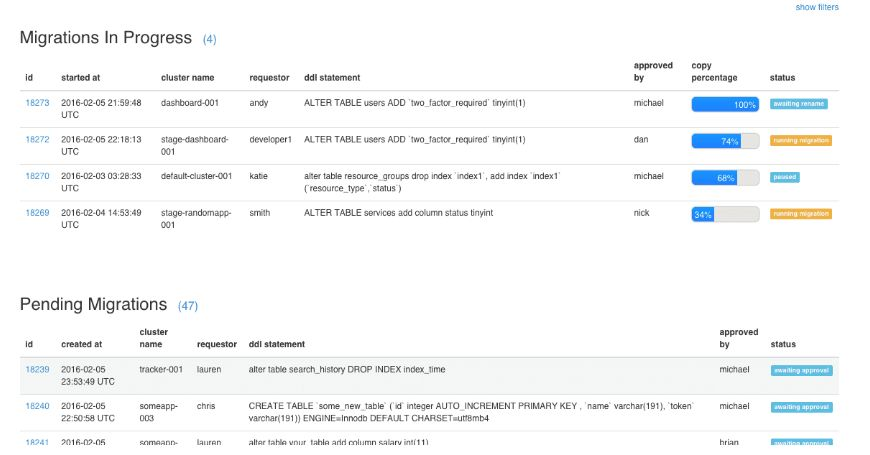Click running migration badge for migration 18272
The width and height of the screenshot is (870, 455).
tap(801, 140)
